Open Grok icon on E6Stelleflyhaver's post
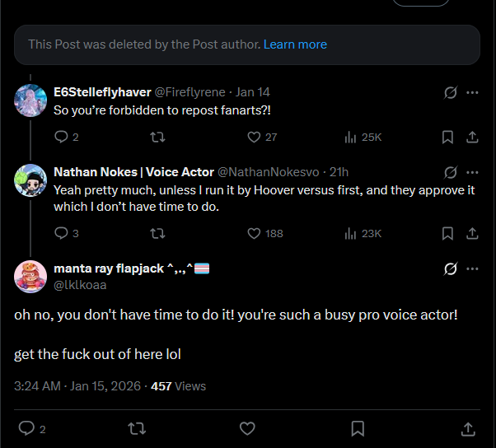 point(450,92)
